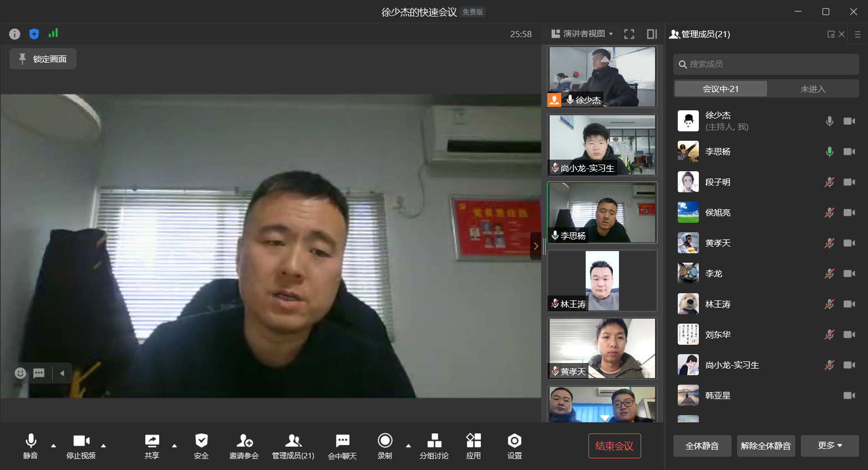Open the 邀请参会 invite icon

coord(244,446)
